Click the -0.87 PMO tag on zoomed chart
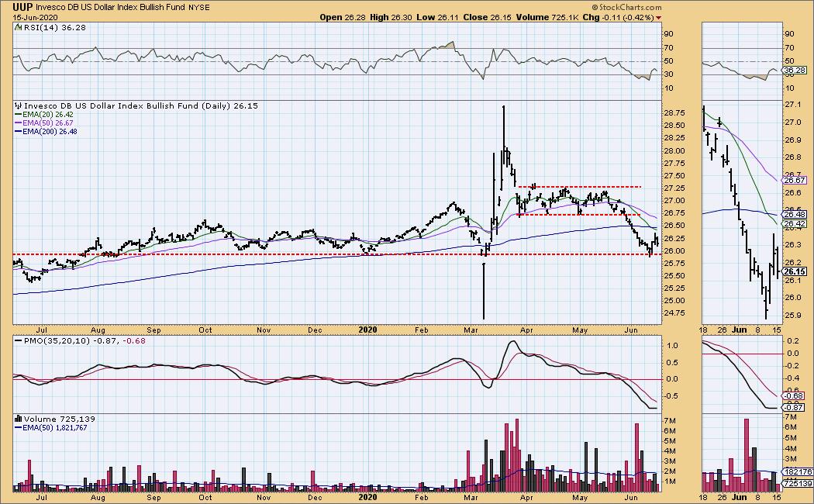The width and height of the screenshot is (814, 504). pos(795,408)
